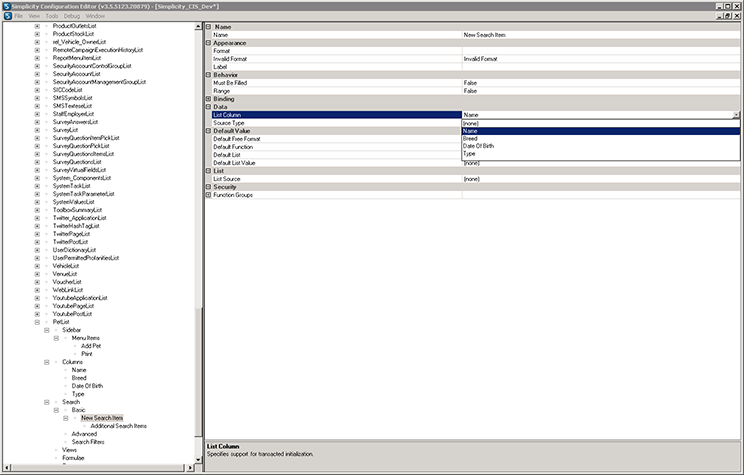The image size is (744, 475).
Task: Select the Breed column in tree
Action: click(x=79, y=378)
